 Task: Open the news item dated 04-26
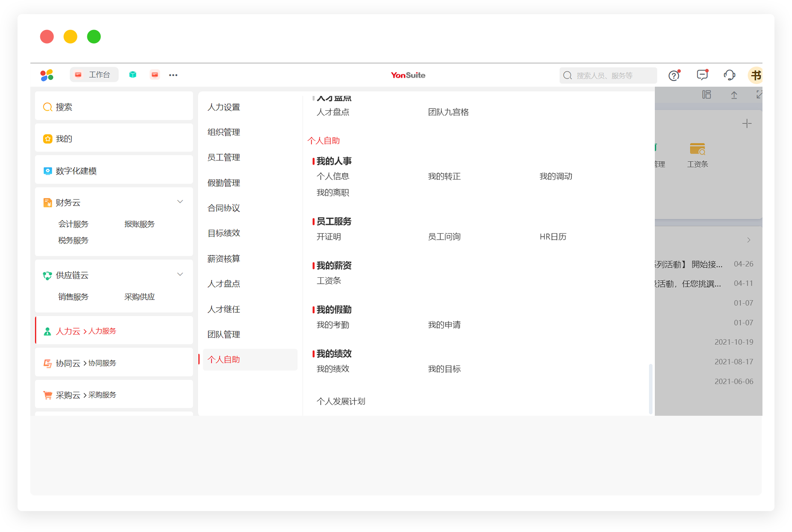[x=704, y=265]
